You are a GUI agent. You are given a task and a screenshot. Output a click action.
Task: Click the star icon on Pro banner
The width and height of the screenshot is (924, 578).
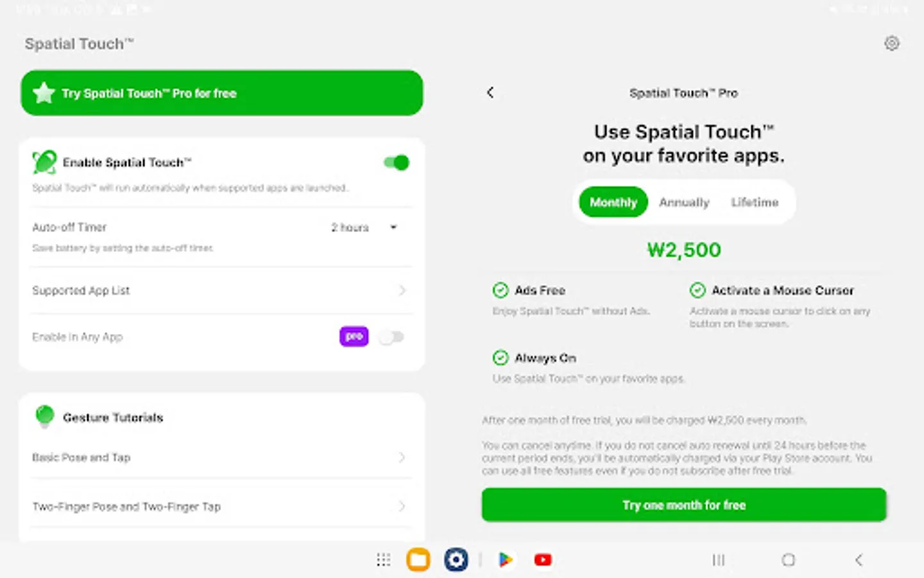44,93
